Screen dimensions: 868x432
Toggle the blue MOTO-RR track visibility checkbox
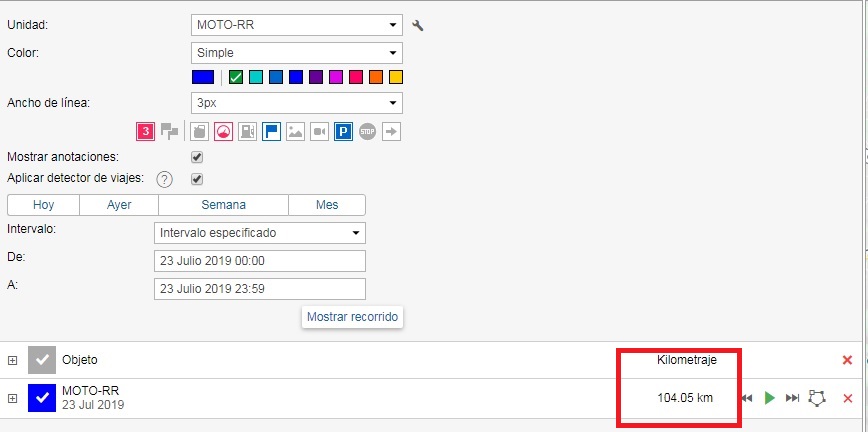[x=41, y=398]
